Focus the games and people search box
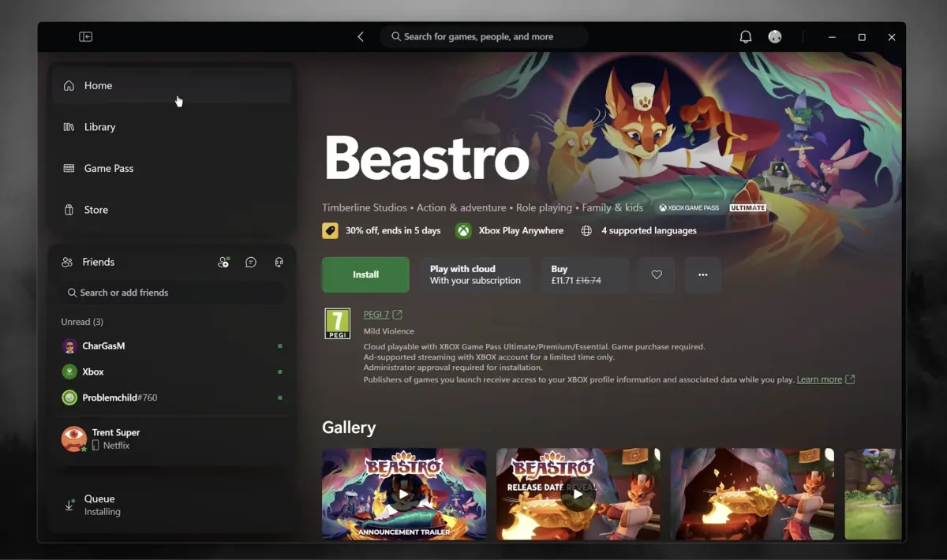Screen dimensions: 947x560 [485, 37]
